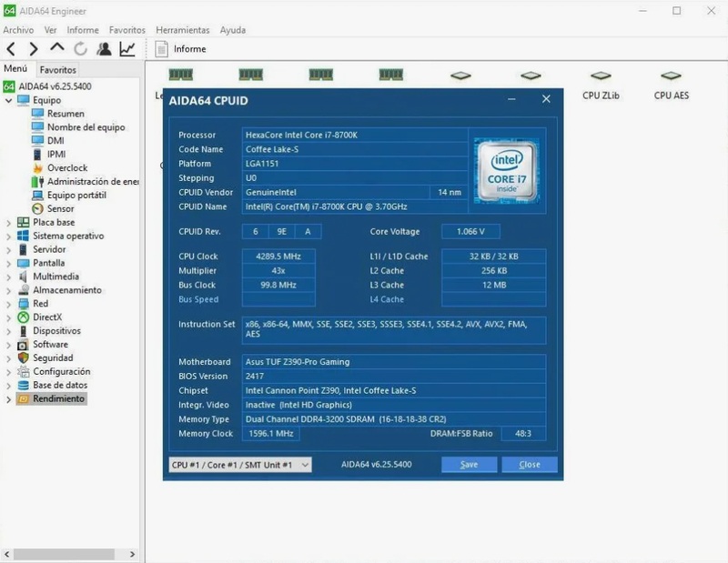Click the CPU Clock value 4289.5 MHz

278,256
